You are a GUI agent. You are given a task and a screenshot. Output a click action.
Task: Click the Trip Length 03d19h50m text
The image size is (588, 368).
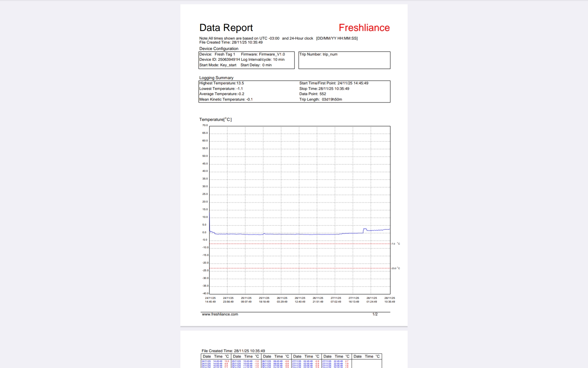tap(321, 99)
